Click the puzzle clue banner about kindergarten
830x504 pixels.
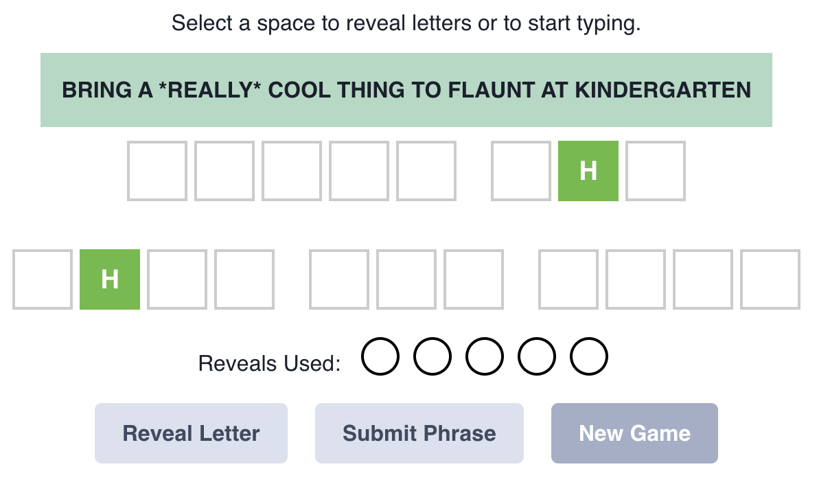coord(406,89)
